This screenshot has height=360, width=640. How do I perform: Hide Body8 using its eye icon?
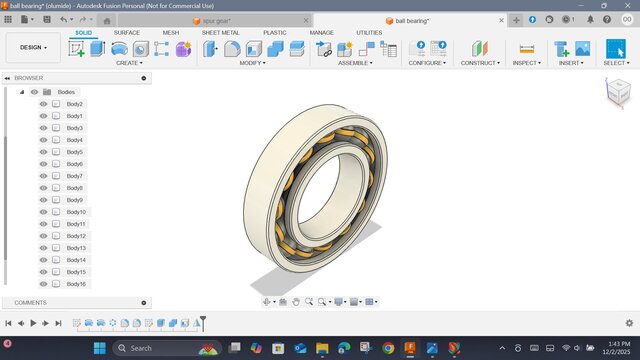click(43, 188)
